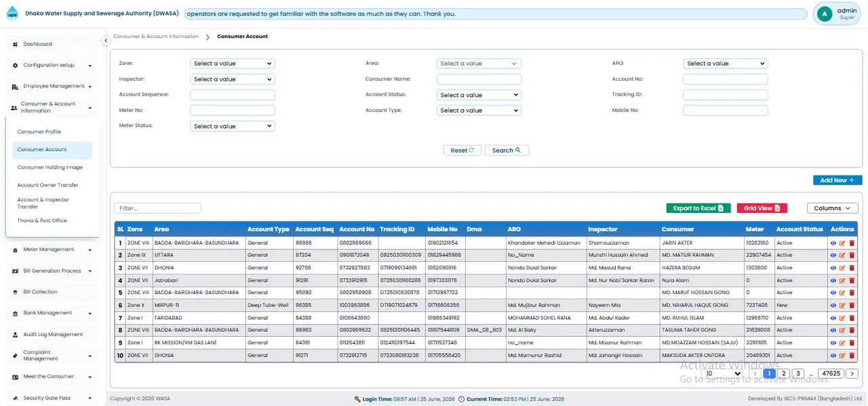The image size is (868, 406).
Task: Edit the JARIN AKTER account row
Action: pyautogui.click(x=842, y=243)
